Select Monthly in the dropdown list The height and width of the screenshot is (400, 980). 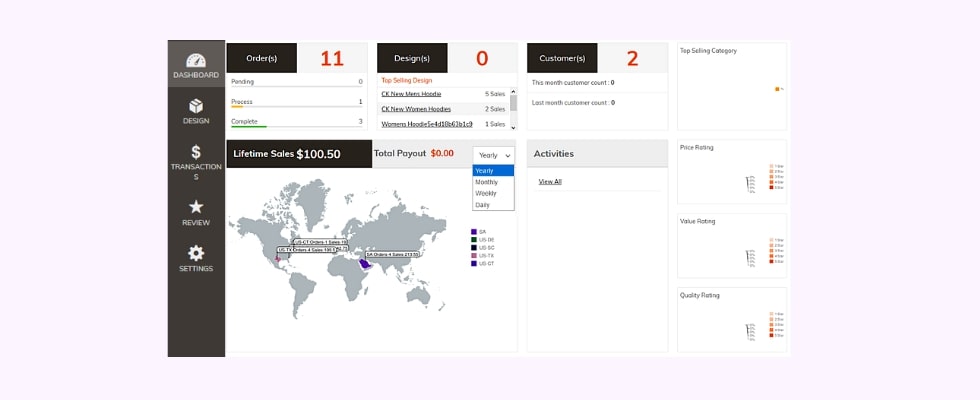494,182
